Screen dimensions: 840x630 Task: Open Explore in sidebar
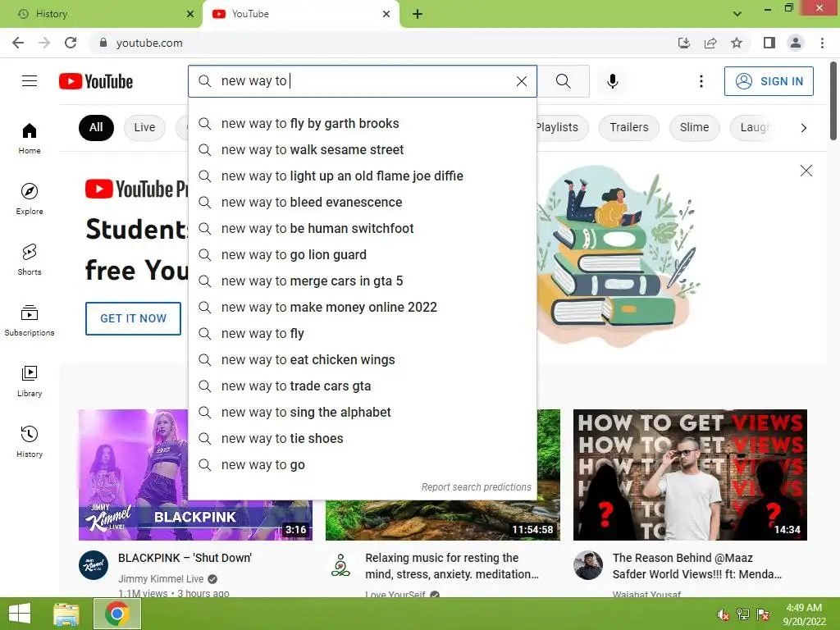tap(30, 199)
